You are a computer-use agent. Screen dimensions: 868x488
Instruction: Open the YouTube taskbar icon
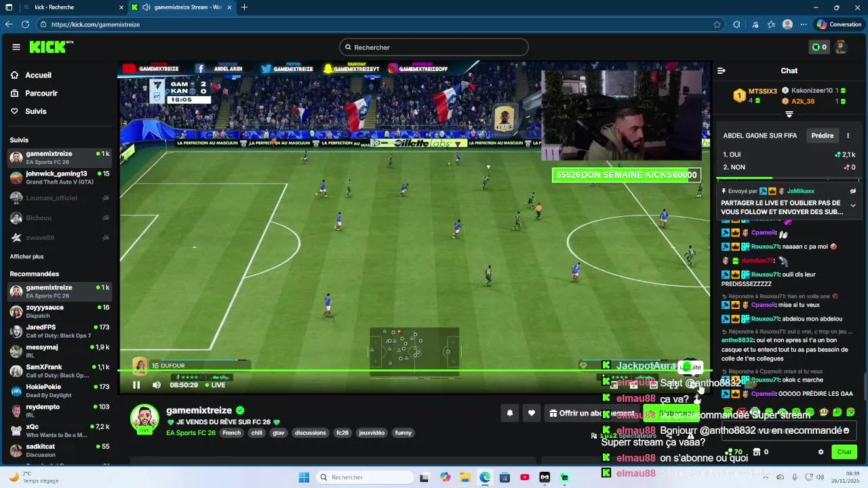tap(525, 477)
